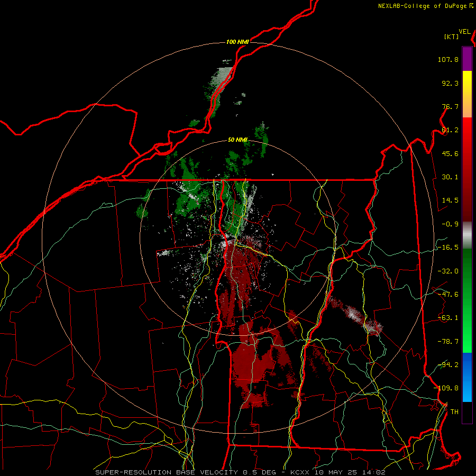The image size is (476, 476).
Task: Click the NEXLAB-College of DuPage label
Action: [422, 6]
